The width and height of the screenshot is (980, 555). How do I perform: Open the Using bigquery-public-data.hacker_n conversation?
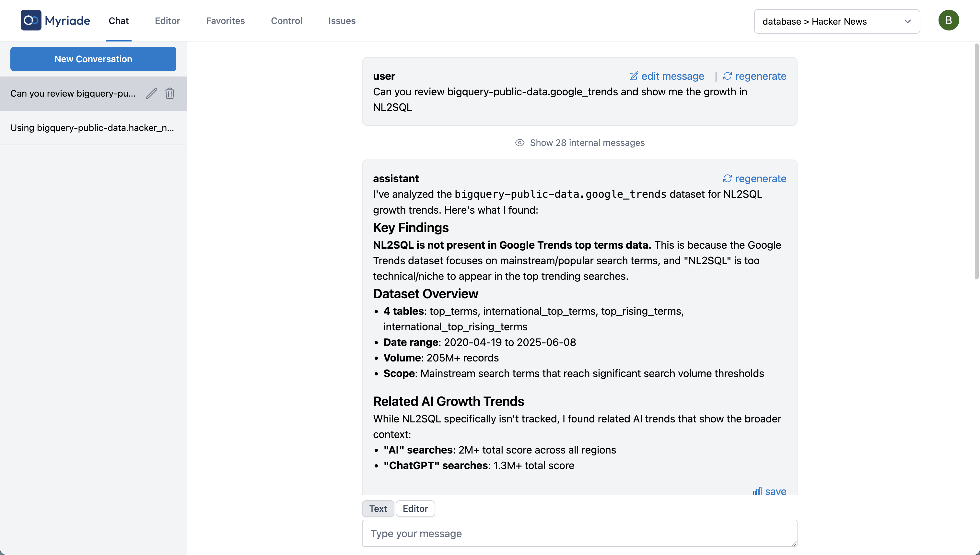tap(92, 128)
